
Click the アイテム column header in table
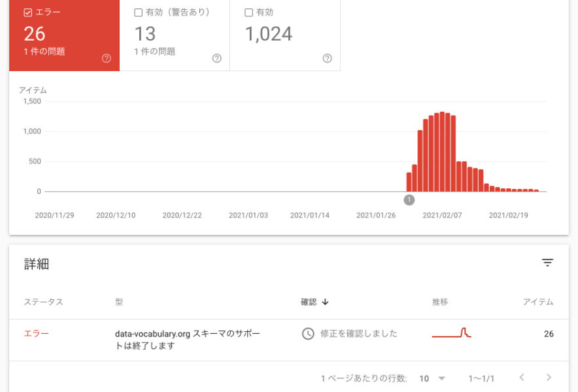point(538,302)
